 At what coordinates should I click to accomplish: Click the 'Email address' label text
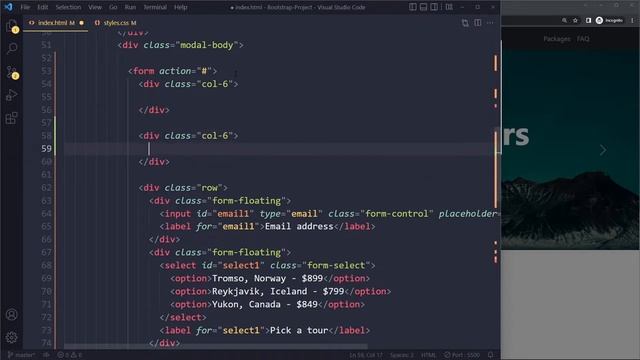point(299,227)
